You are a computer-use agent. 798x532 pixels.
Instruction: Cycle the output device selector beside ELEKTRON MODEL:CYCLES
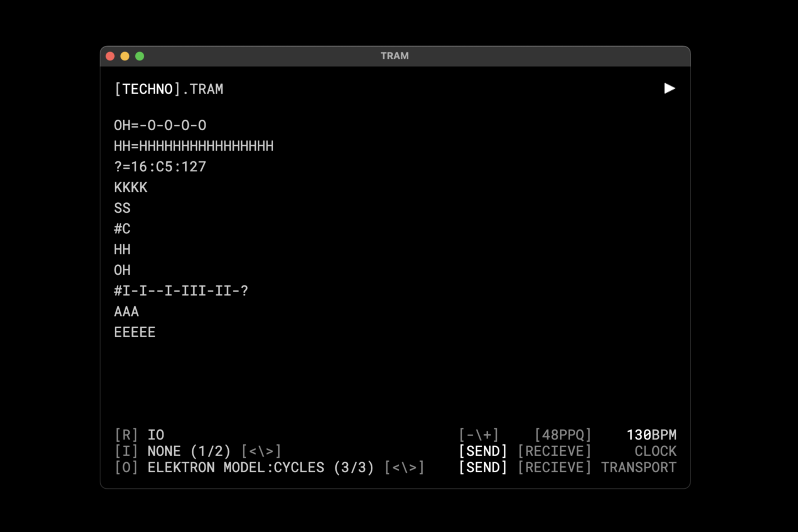tap(405, 468)
